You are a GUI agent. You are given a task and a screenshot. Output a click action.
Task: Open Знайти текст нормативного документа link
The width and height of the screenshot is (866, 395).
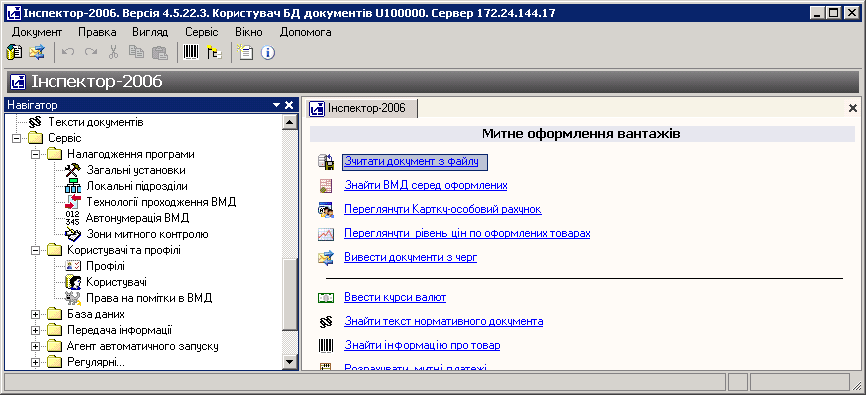[x=443, y=322]
